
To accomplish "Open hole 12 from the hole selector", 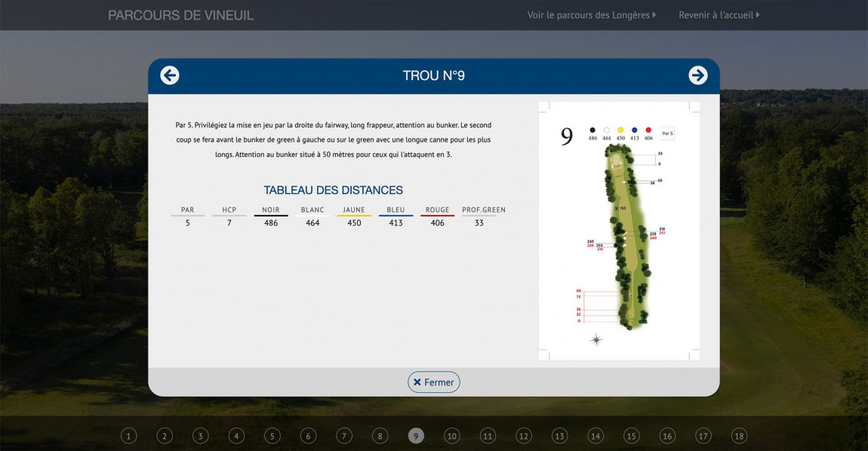I will click(524, 436).
